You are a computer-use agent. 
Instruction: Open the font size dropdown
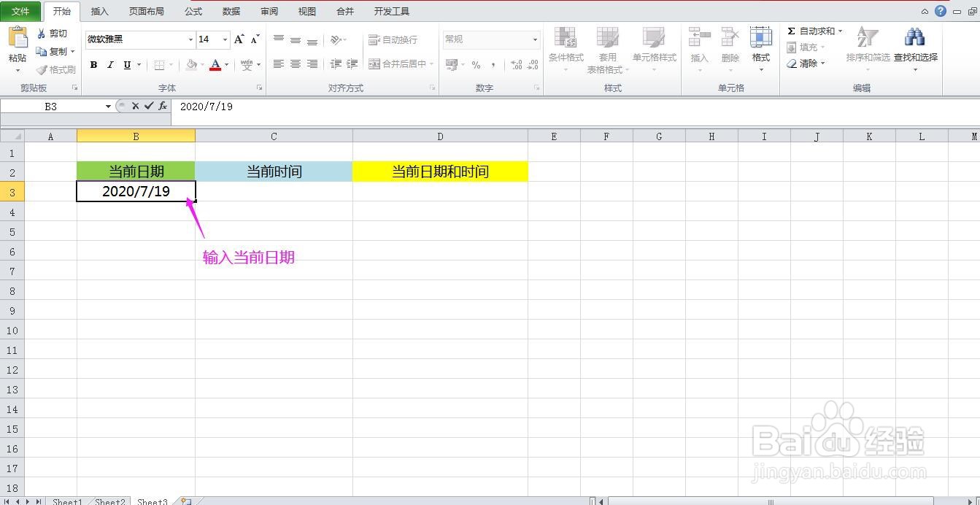click(x=224, y=39)
